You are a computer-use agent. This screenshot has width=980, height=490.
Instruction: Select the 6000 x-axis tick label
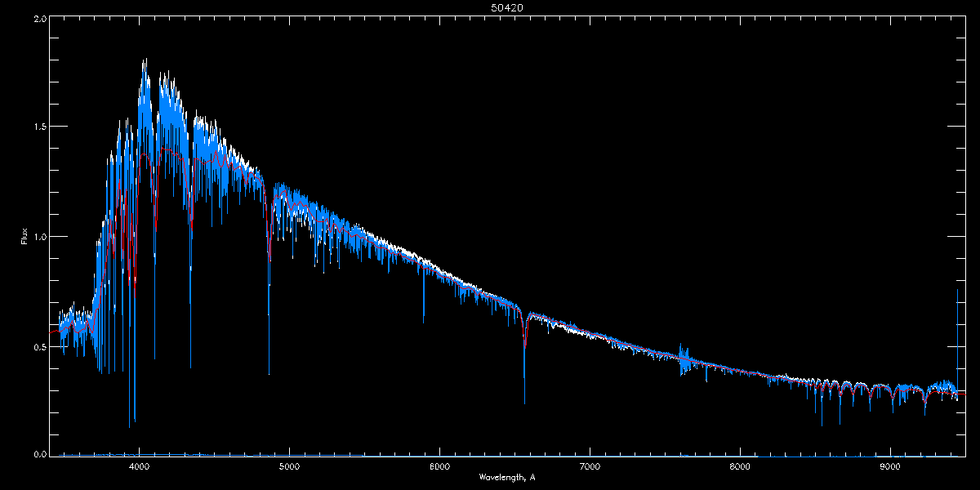pos(439,466)
